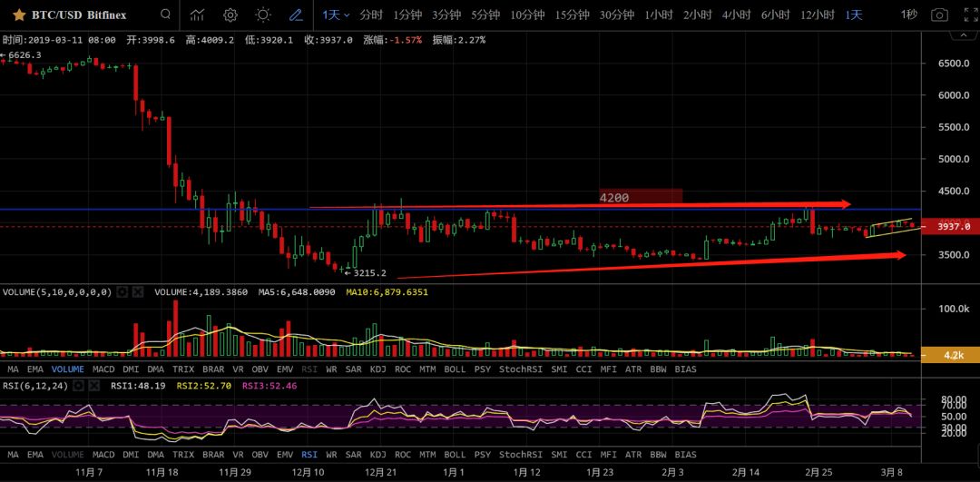Take a chart snapshot with camera icon

940,15
